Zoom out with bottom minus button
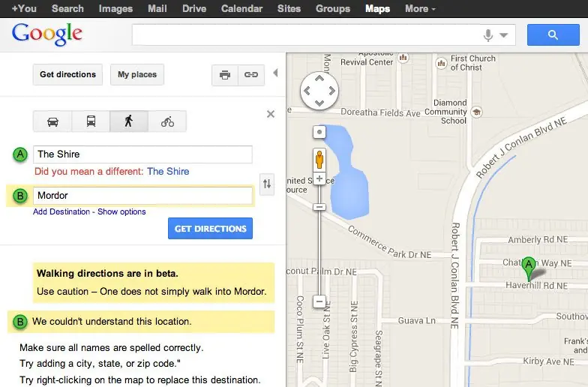This screenshot has width=588, height=387. (x=319, y=301)
